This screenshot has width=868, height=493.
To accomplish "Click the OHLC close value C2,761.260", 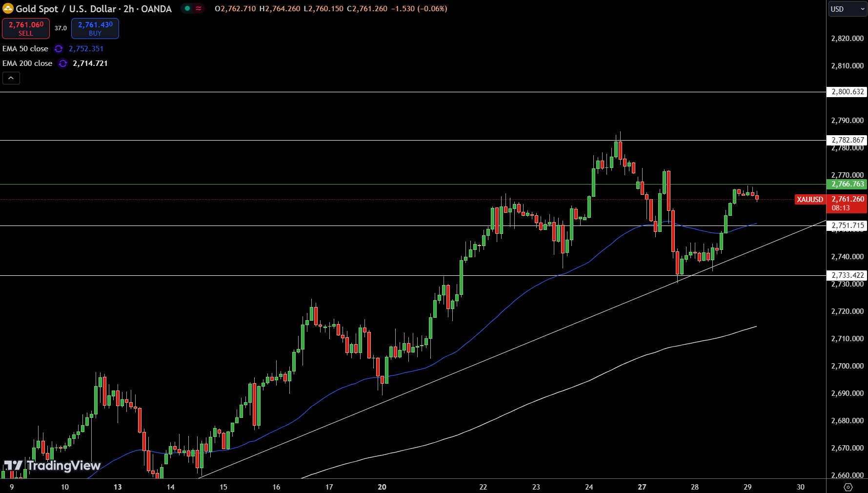I will [x=367, y=9].
